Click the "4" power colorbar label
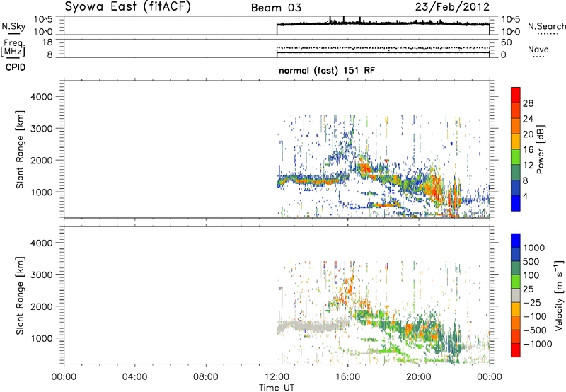 point(526,196)
